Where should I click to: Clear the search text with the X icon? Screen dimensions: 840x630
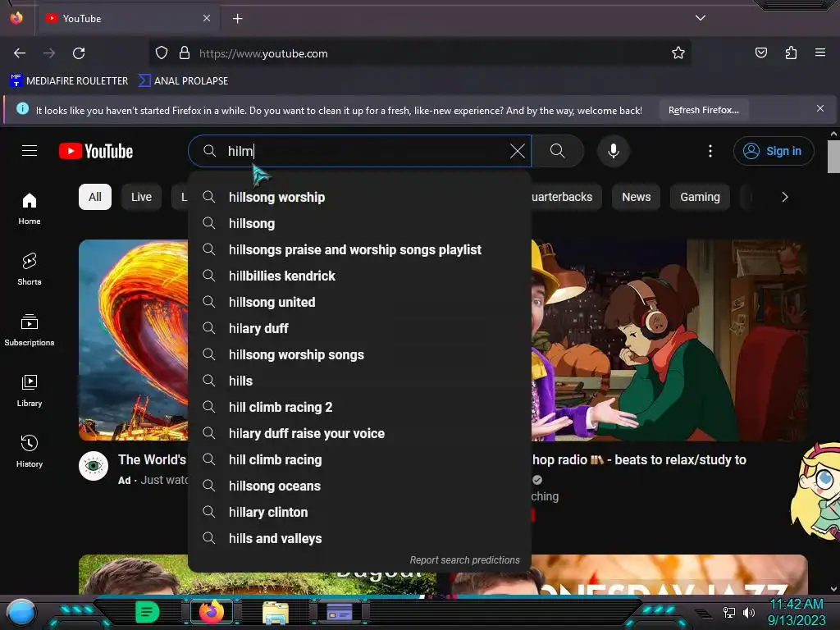point(518,151)
